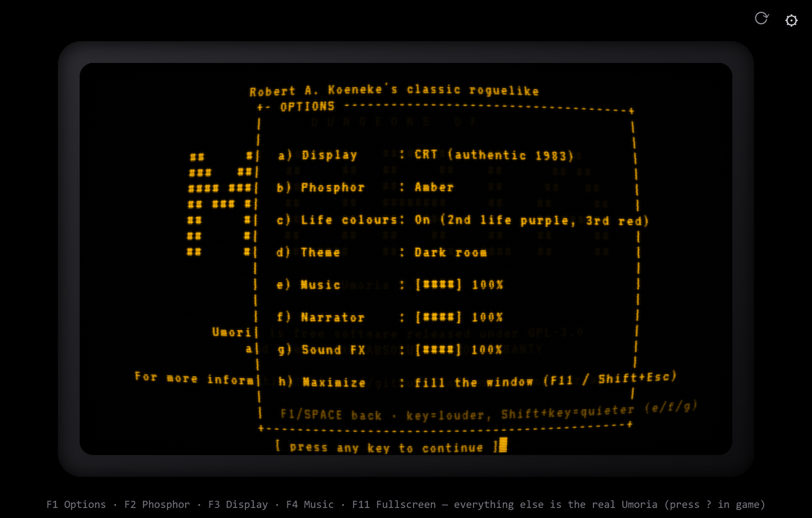Click the F1/SPACE back hint text
812x518 pixels.
tap(331, 415)
